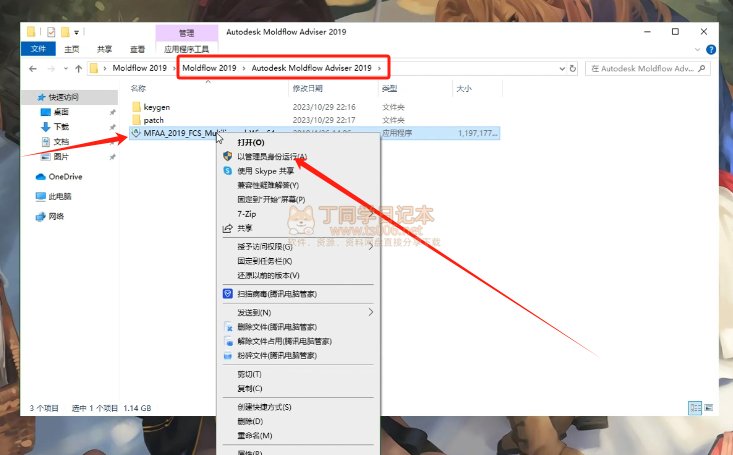Expand the chevron after Autodesk Moldflow Adviser 2019
733x455 pixels.
pos(379,68)
